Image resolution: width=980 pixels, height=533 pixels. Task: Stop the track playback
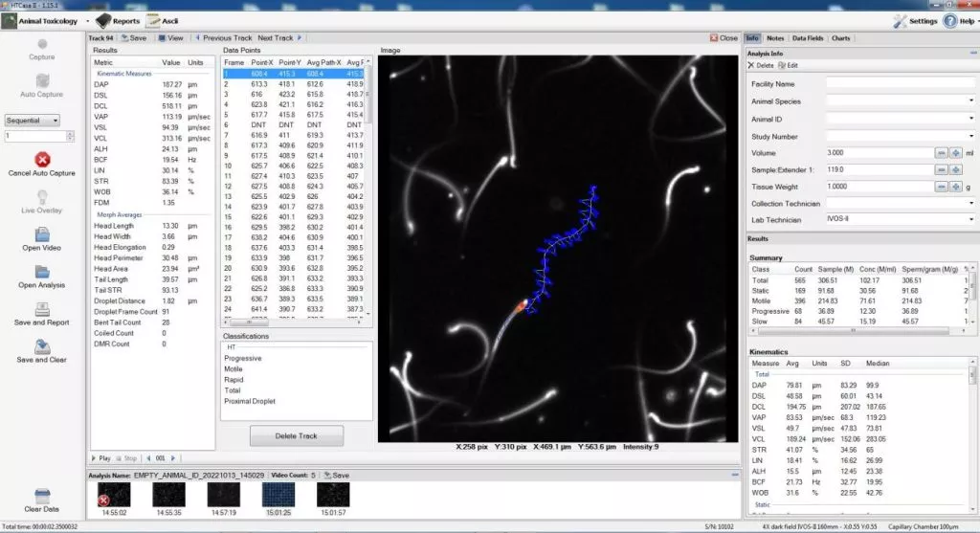[126, 458]
